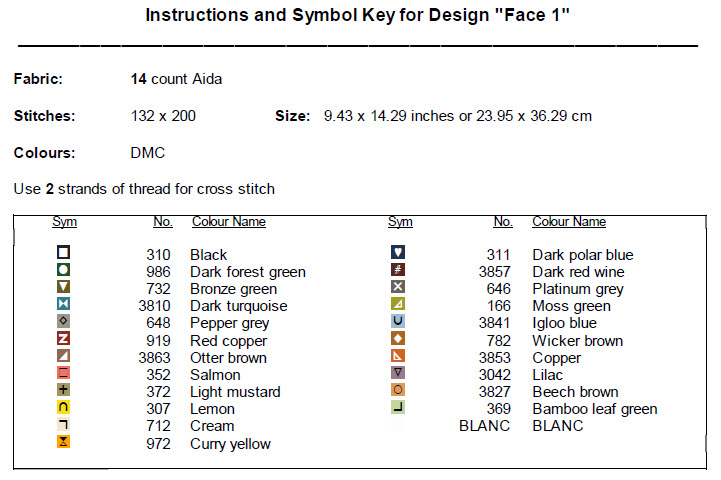Select the Wicker brown symbol icon
The image size is (721, 480).
tap(398, 340)
